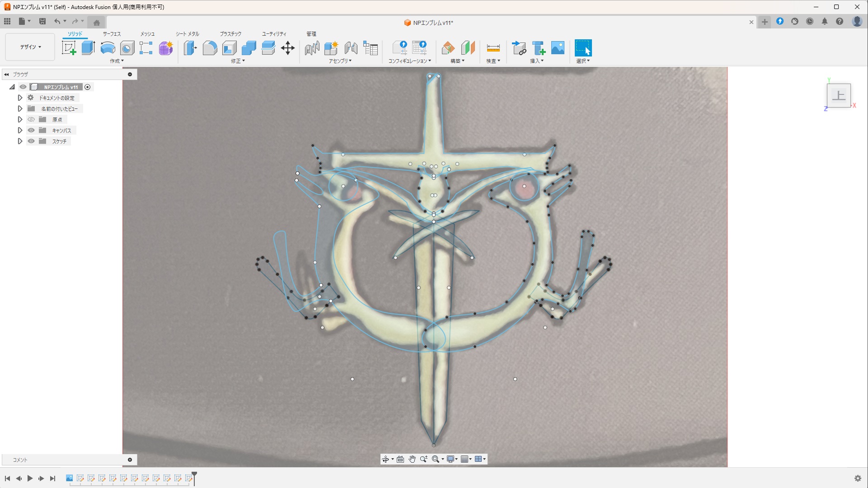
Task: Switch to the シート メタル tab
Action: pos(187,34)
